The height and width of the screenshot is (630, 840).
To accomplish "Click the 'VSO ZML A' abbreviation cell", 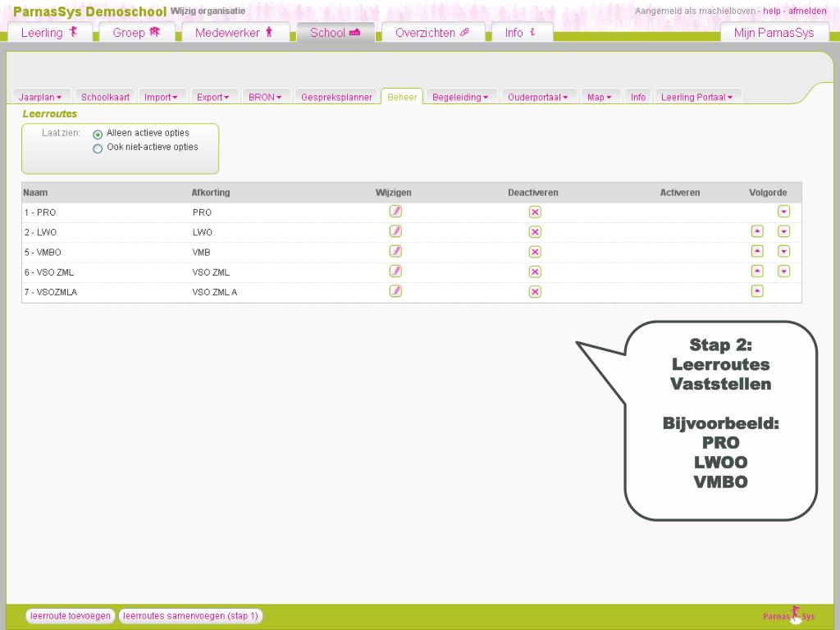I will click(215, 292).
